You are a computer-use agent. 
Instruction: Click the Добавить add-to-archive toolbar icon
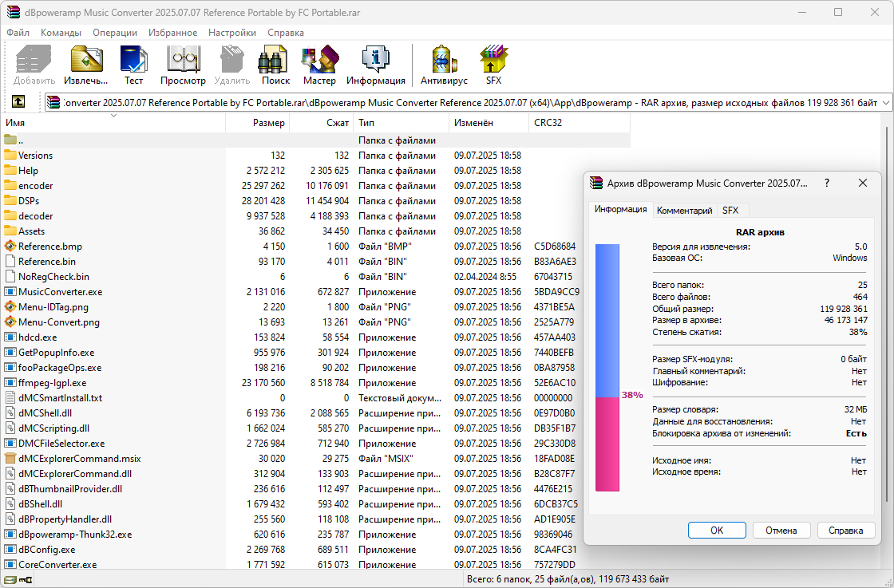coord(34,59)
